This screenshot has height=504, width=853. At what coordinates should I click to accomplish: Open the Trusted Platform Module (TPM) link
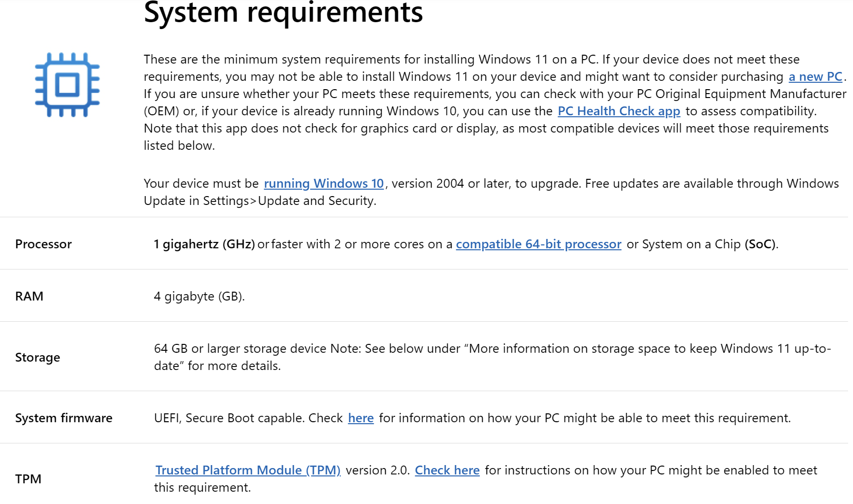click(x=248, y=470)
